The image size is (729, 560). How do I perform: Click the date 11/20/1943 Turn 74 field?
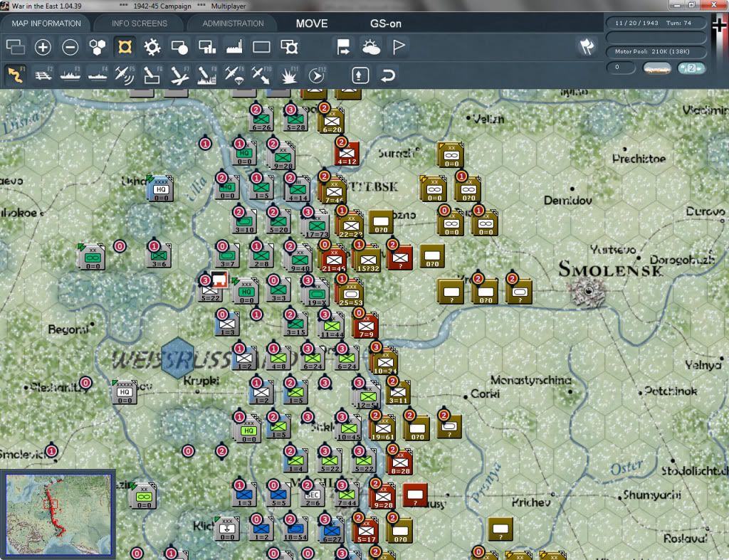(x=656, y=23)
